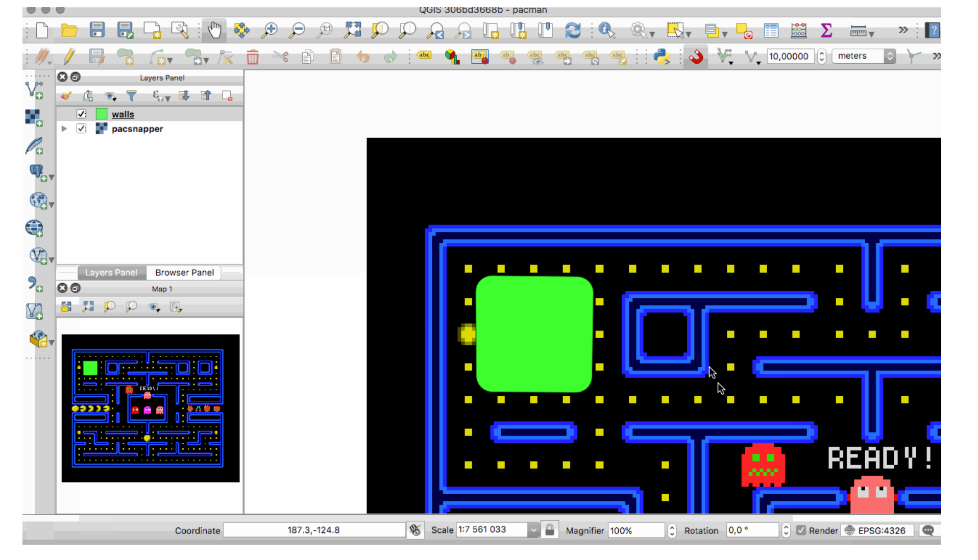The width and height of the screenshot is (978, 560).
Task: Float the Layers Panel with the undock button
Action: 76,77
